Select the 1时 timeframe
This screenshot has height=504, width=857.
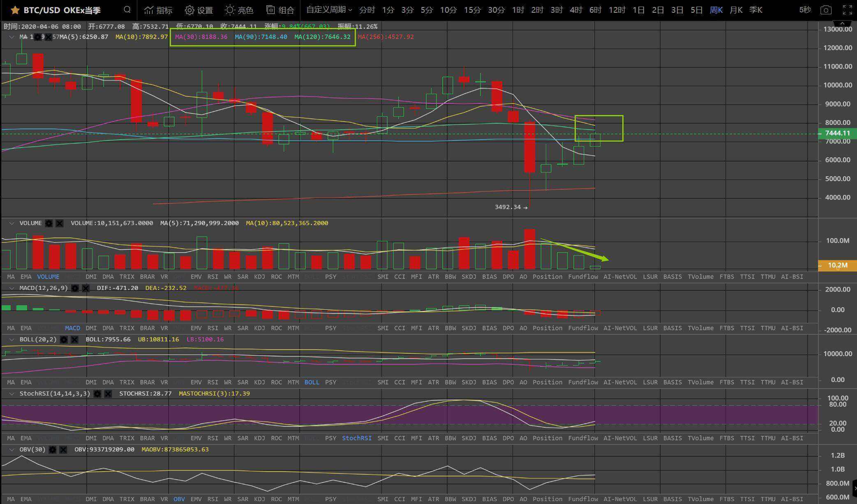(518, 10)
